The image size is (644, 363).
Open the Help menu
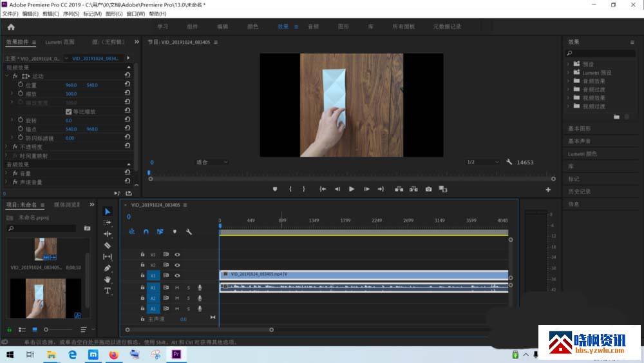(158, 14)
